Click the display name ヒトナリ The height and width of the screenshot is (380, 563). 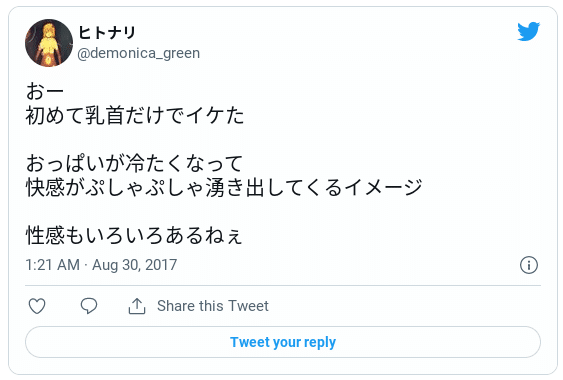(107, 33)
